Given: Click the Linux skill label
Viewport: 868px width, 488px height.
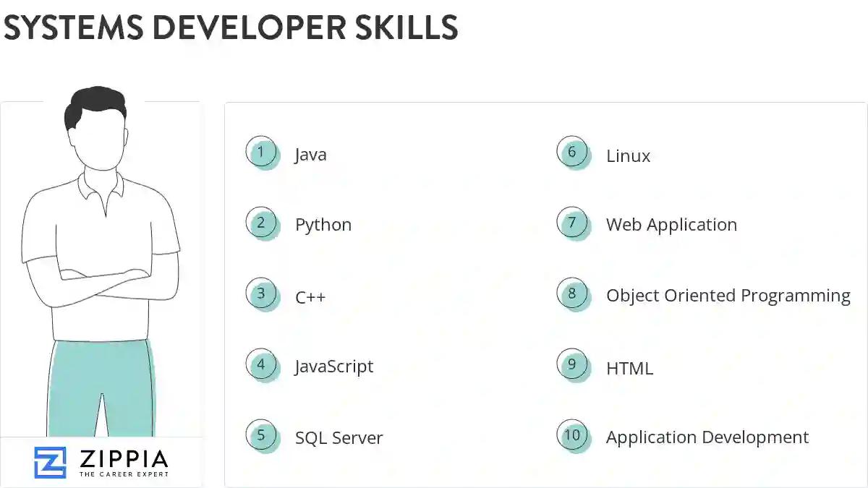Looking at the screenshot, I should (x=627, y=155).
